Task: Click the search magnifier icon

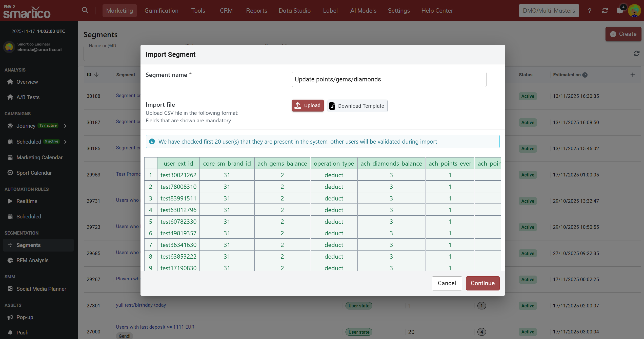Action: click(x=85, y=10)
